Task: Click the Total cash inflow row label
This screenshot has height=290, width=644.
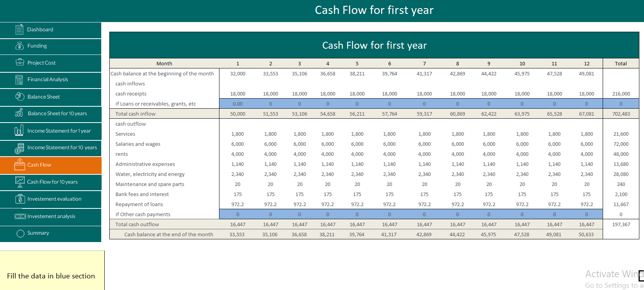Action: tap(135, 114)
